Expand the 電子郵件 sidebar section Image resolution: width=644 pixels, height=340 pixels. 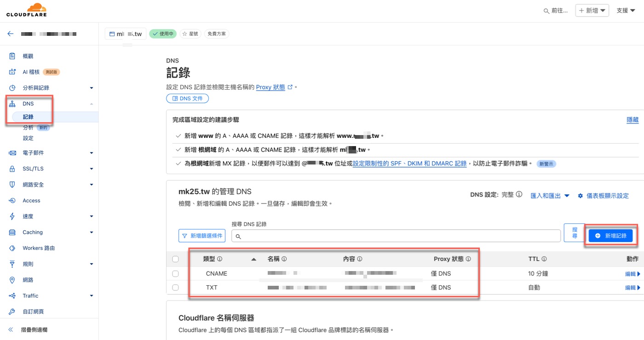[x=91, y=153]
